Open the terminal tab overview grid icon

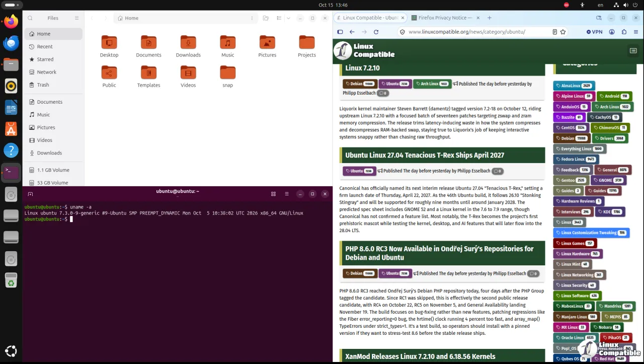[273, 194]
